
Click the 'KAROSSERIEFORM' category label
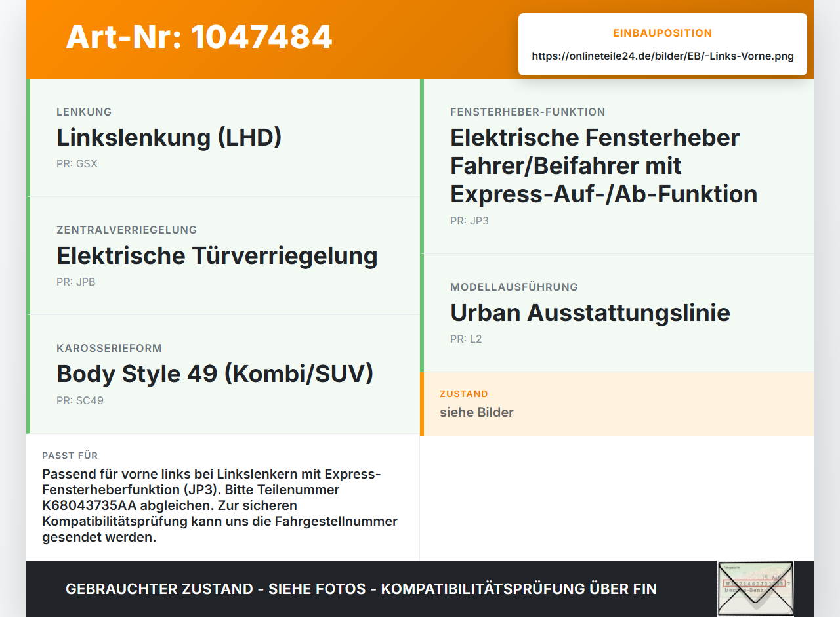coord(109,349)
